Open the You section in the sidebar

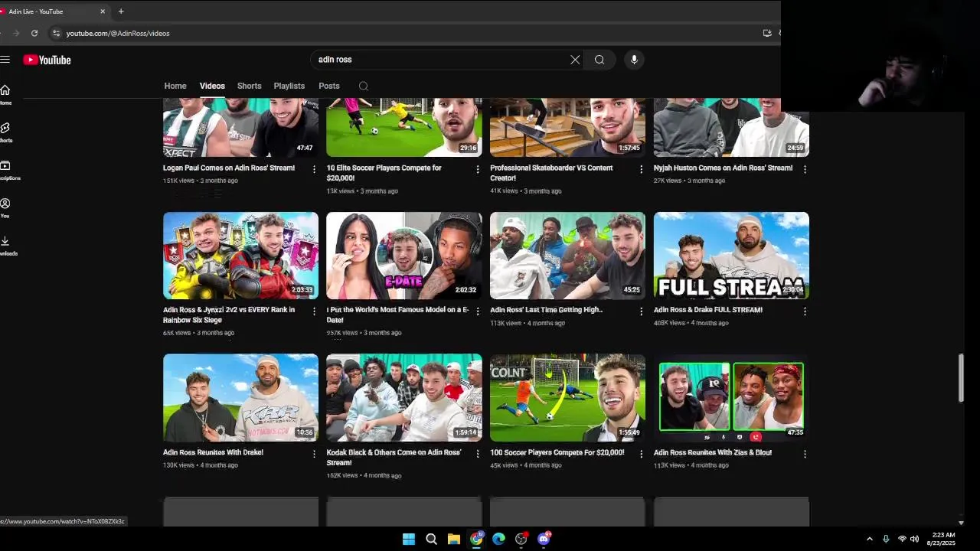point(5,207)
